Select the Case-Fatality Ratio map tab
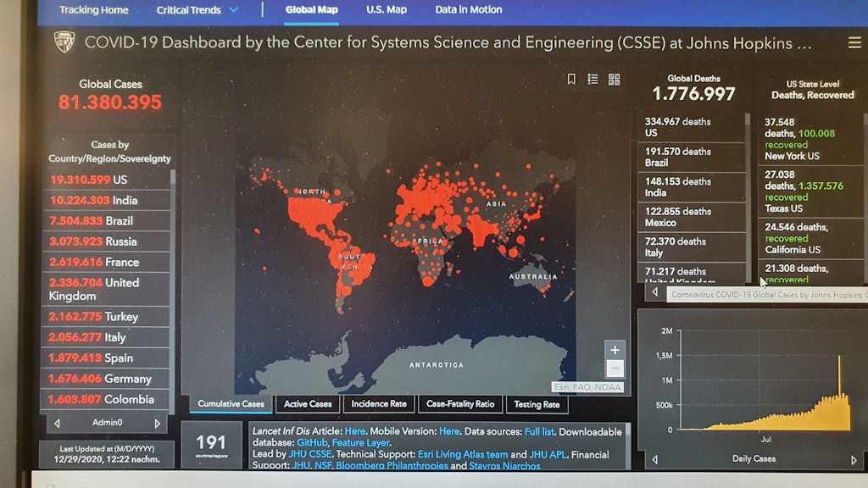The height and width of the screenshot is (488, 868). pyautogui.click(x=460, y=404)
